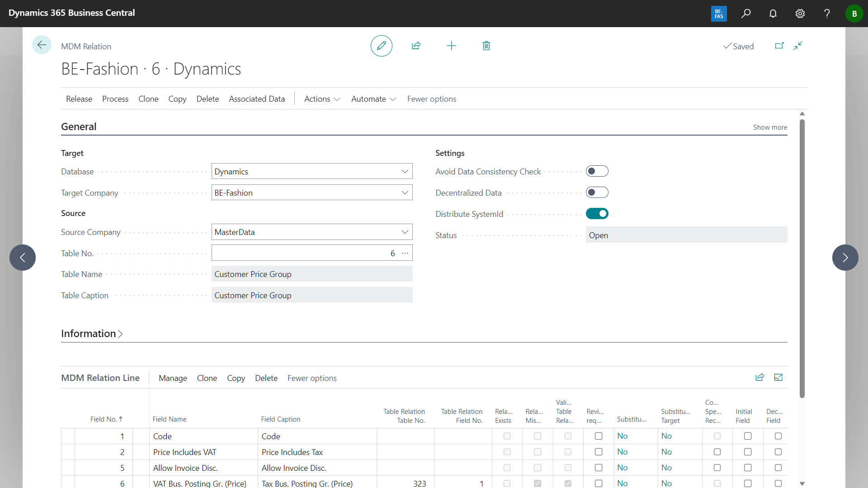Select the Price Includes VAT field name cell
The height and width of the screenshot is (488, 868).
coord(203,452)
